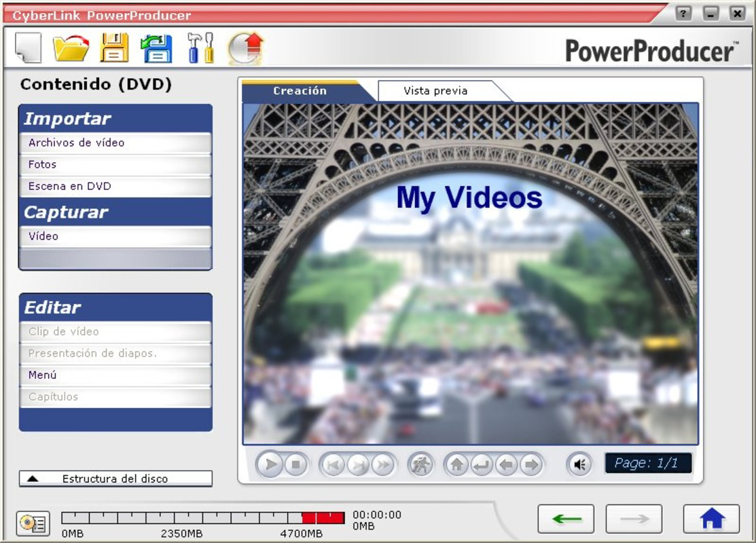Jump to the previous chapter in the preview controls
This screenshot has width=756, height=543.
point(333,465)
